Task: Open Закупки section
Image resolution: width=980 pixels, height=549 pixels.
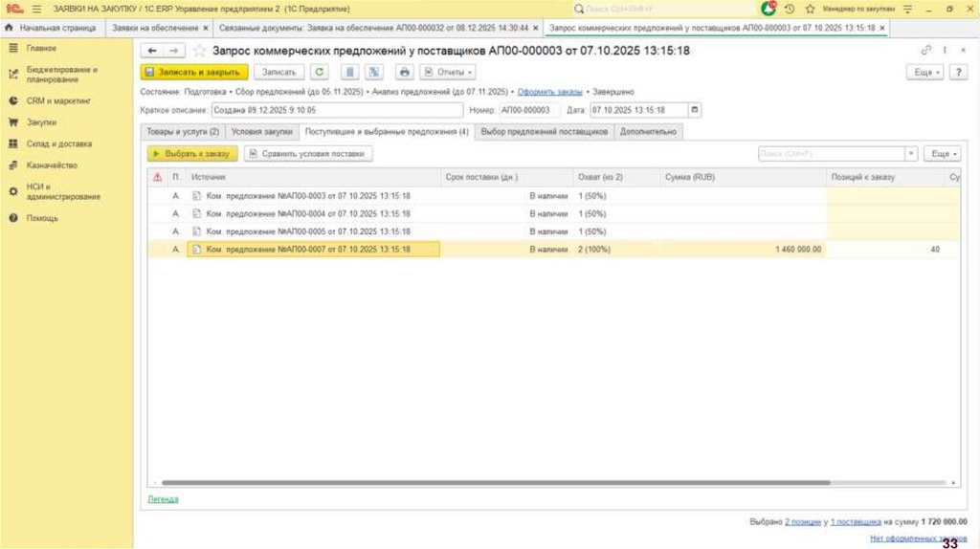Action: pyautogui.click(x=41, y=122)
